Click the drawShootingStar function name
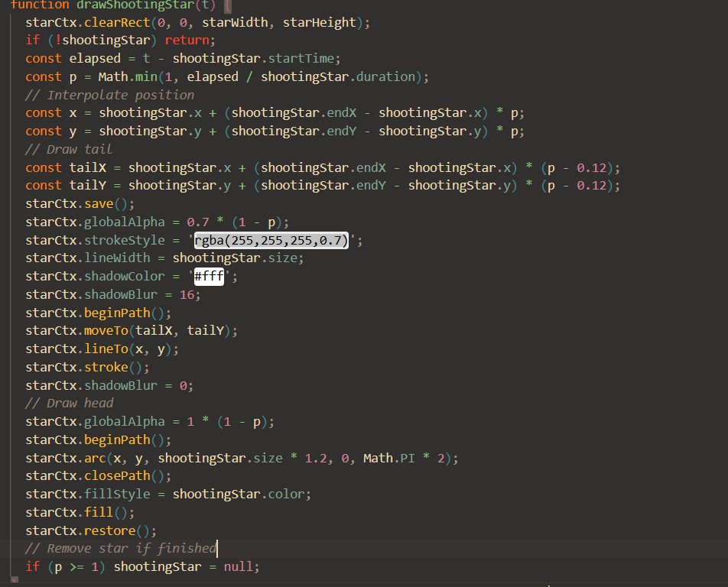This screenshot has width=728, height=587. (136, 5)
